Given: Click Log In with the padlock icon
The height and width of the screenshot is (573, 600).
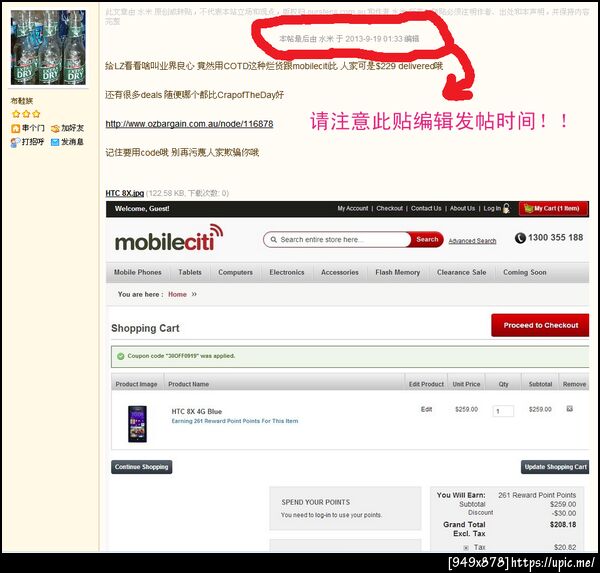Looking at the screenshot, I should [496, 209].
